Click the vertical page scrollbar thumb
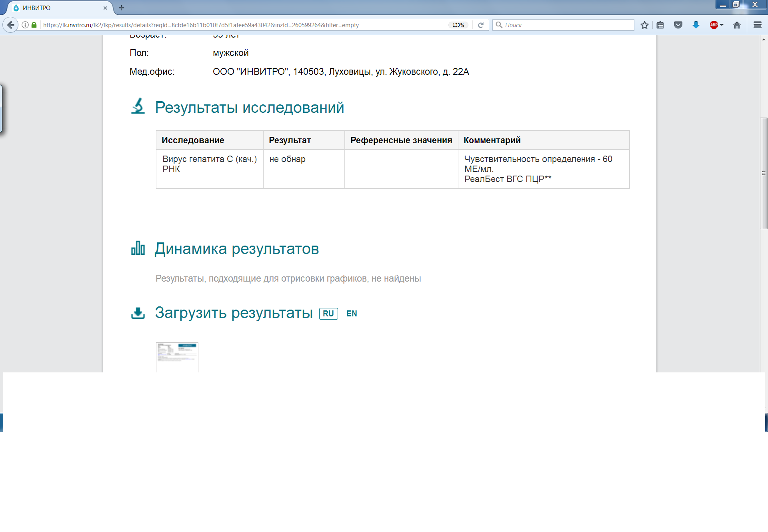This screenshot has width=768, height=532. click(x=764, y=173)
